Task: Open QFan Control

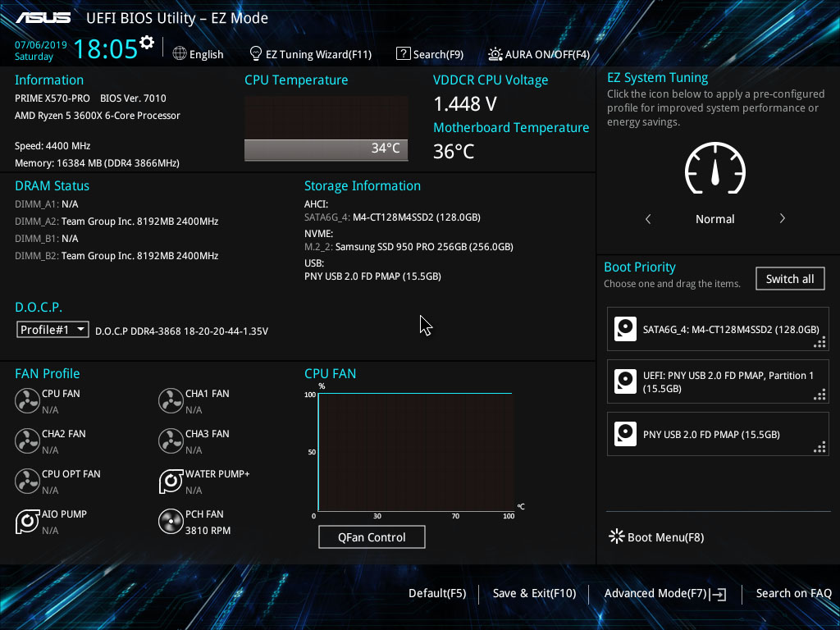Action: click(372, 536)
